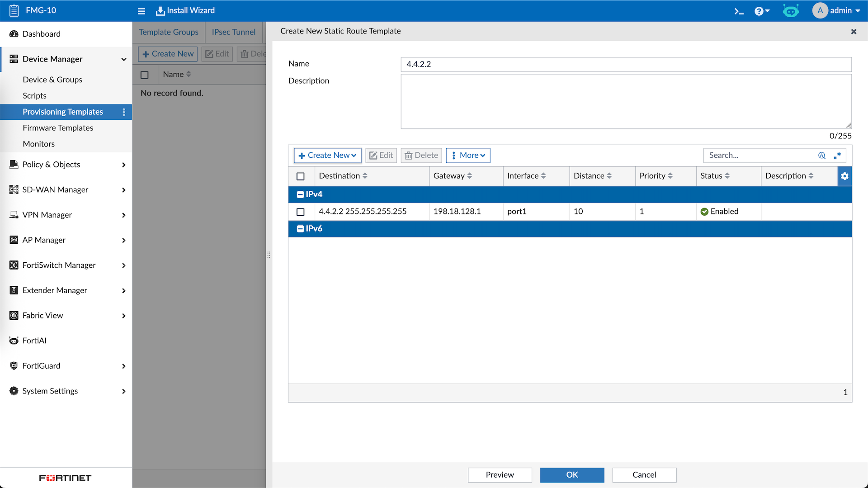Screen dimensions: 868x488
Task: Open column settings gear icon
Action: (x=844, y=176)
